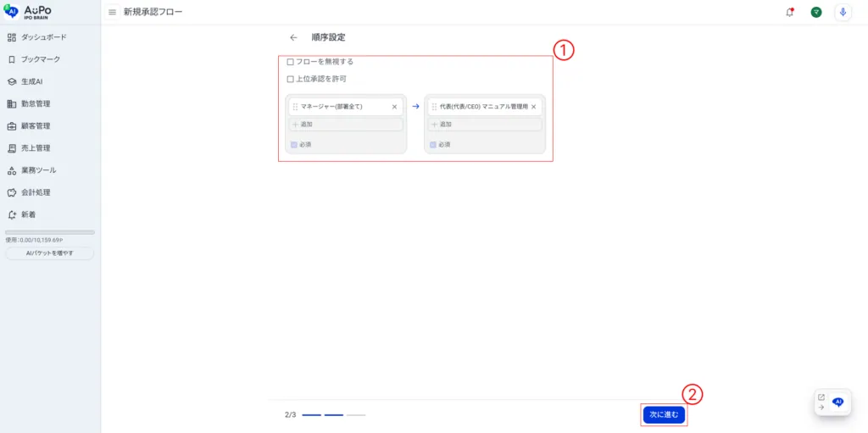Select the 代表(代表/CEO) マニュアル管理用 approver chip

[485, 107]
